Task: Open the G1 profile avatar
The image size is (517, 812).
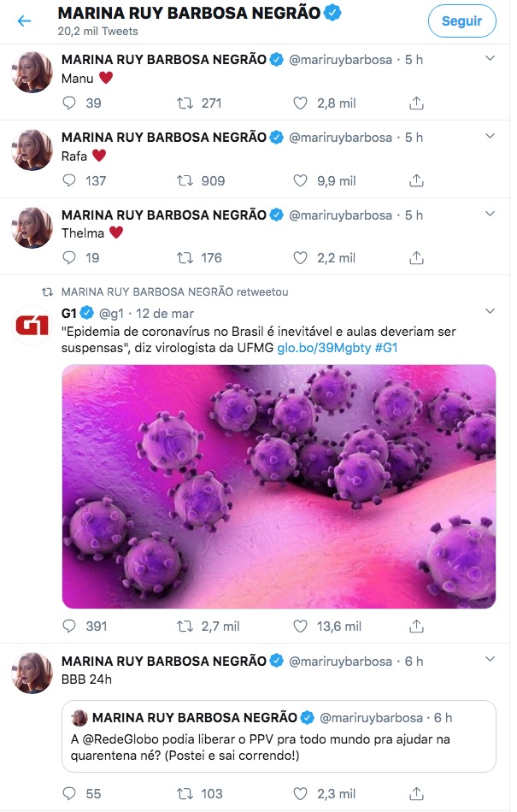Action: [x=32, y=327]
